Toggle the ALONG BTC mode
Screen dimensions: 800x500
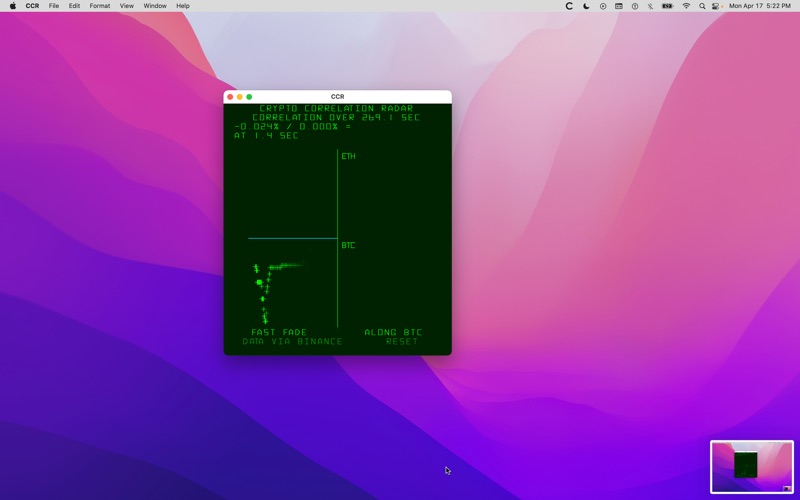point(393,332)
